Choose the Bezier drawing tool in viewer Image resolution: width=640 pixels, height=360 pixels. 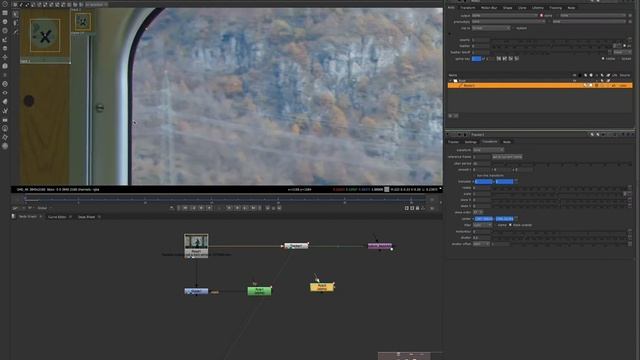tap(16, 32)
